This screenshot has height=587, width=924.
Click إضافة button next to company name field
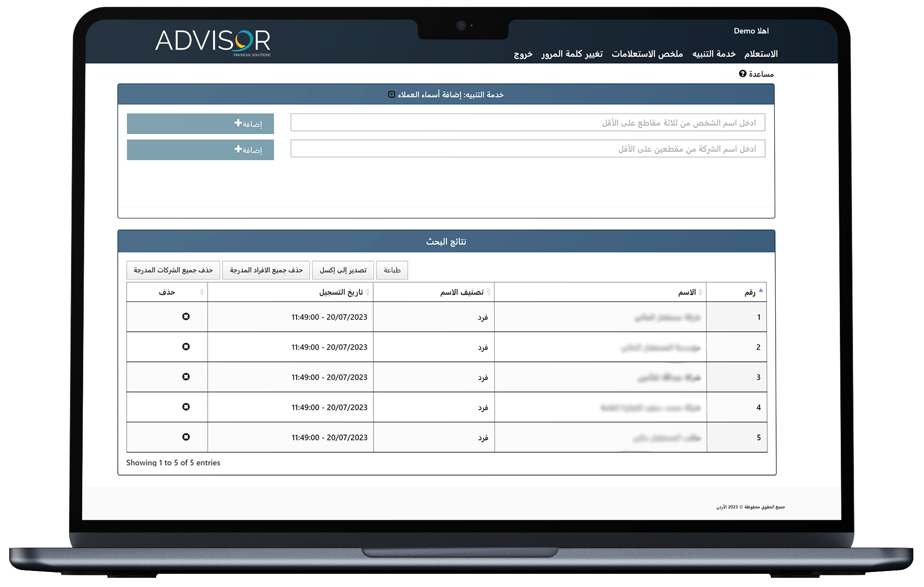click(200, 150)
